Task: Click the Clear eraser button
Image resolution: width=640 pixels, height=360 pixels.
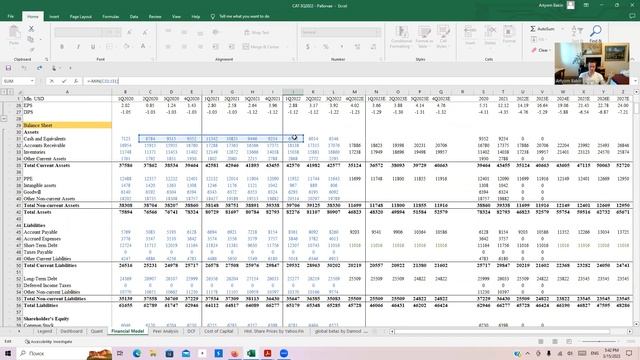Action: click(540, 50)
